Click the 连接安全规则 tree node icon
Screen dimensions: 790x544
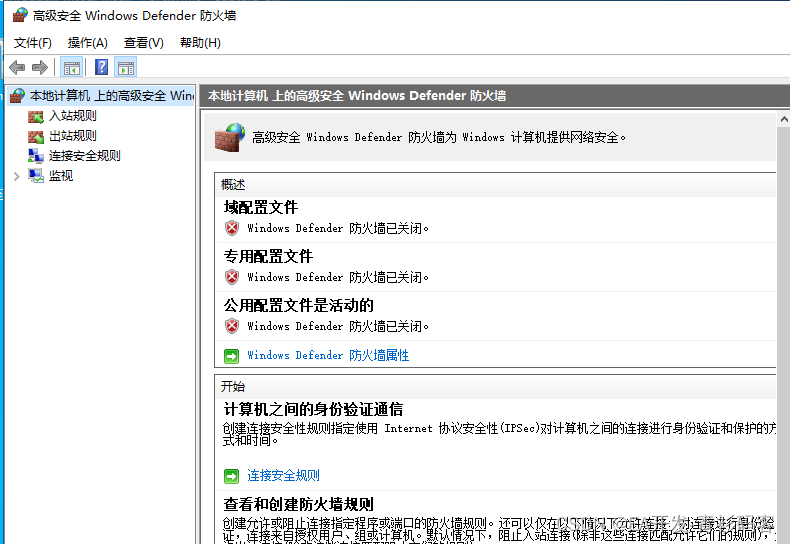[x=35, y=156]
